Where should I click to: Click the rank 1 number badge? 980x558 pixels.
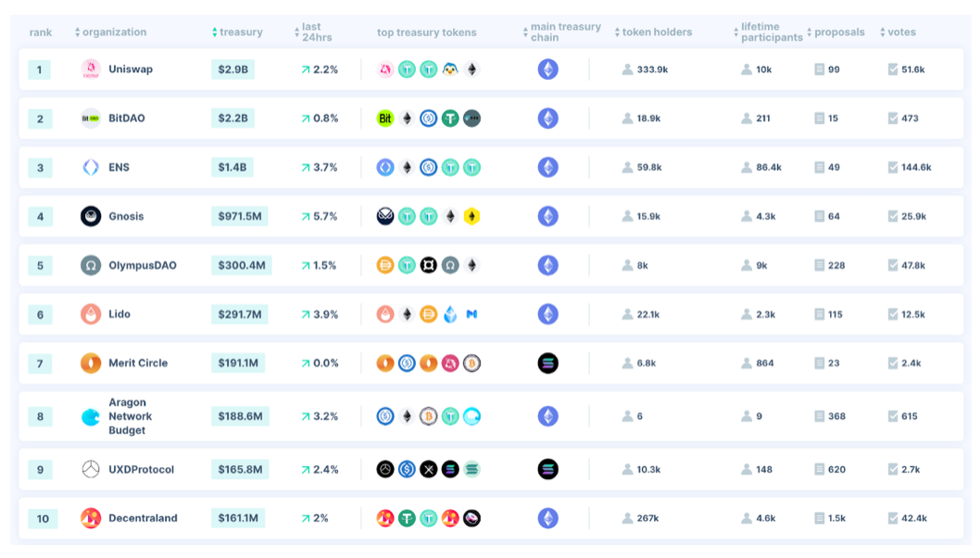tap(40, 70)
